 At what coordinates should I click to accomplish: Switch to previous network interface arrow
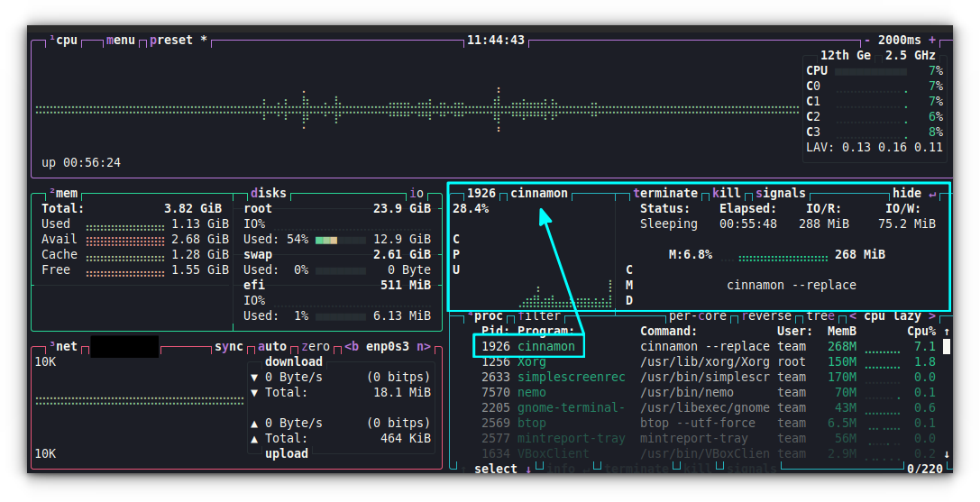[348, 346]
